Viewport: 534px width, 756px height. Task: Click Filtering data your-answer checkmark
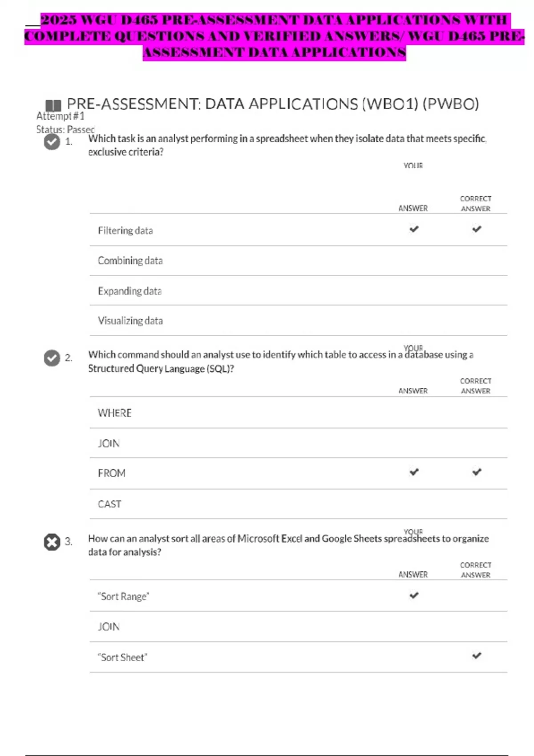[414, 229]
